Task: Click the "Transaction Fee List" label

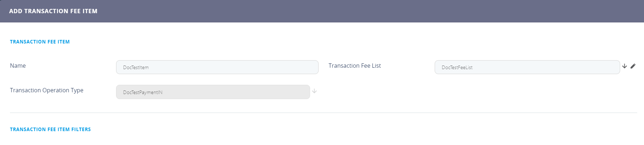Action: click(x=355, y=66)
